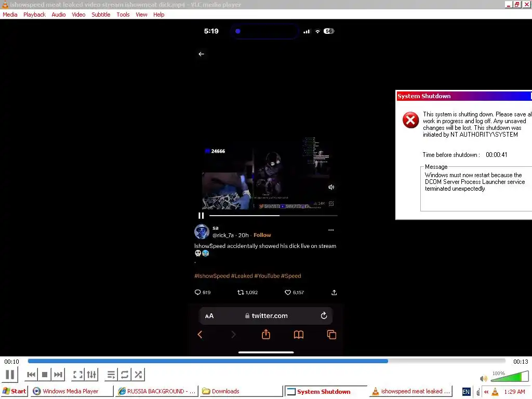Open the Help menu
Viewport: 532px width, 399px height.
(158, 15)
